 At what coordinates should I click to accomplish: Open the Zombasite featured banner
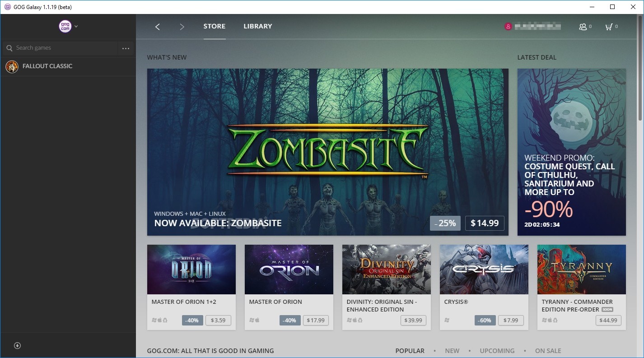click(328, 152)
